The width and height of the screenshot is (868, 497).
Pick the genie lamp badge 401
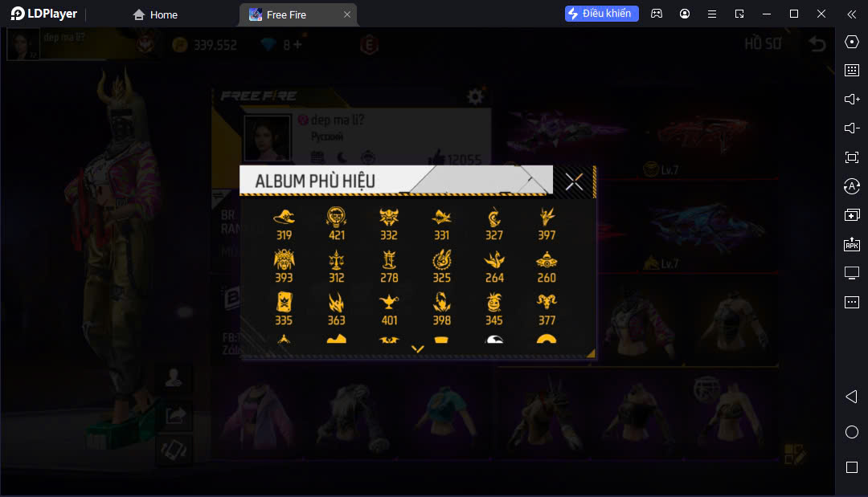(x=389, y=308)
